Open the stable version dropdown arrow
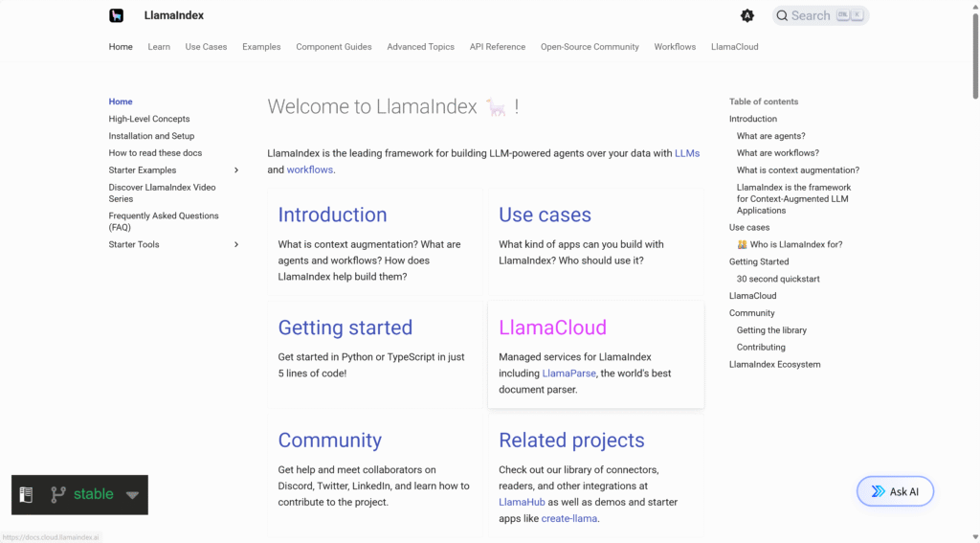The width and height of the screenshot is (980, 543). (x=132, y=495)
